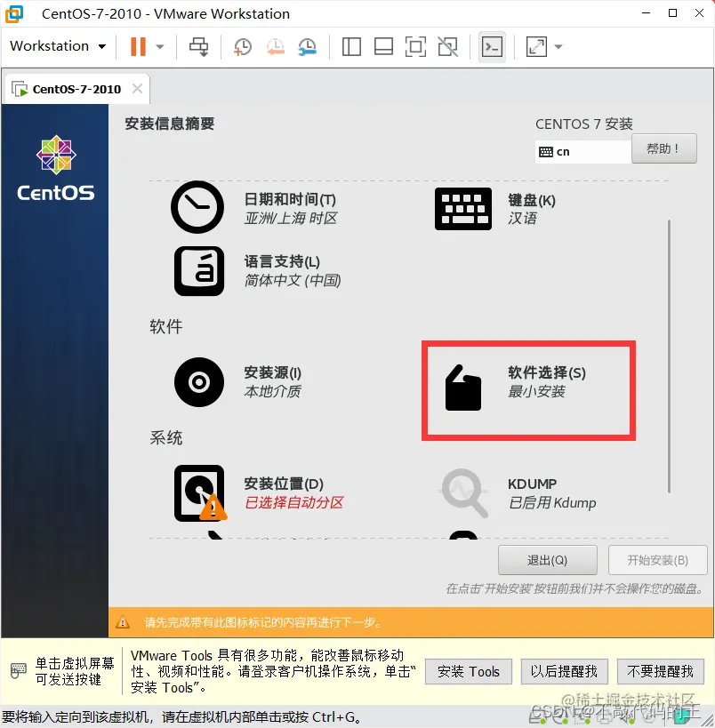Screen dimensions: 715x728
Task: Click the installer vertical scrollbar
Action: click(669, 356)
